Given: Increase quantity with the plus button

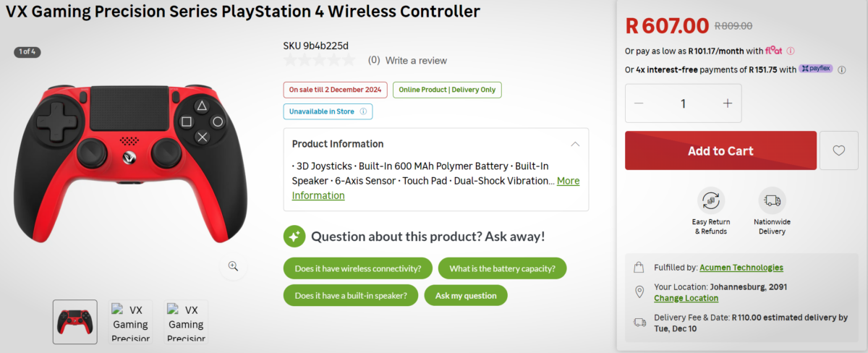Looking at the screenshot, I should pos(728,103).
